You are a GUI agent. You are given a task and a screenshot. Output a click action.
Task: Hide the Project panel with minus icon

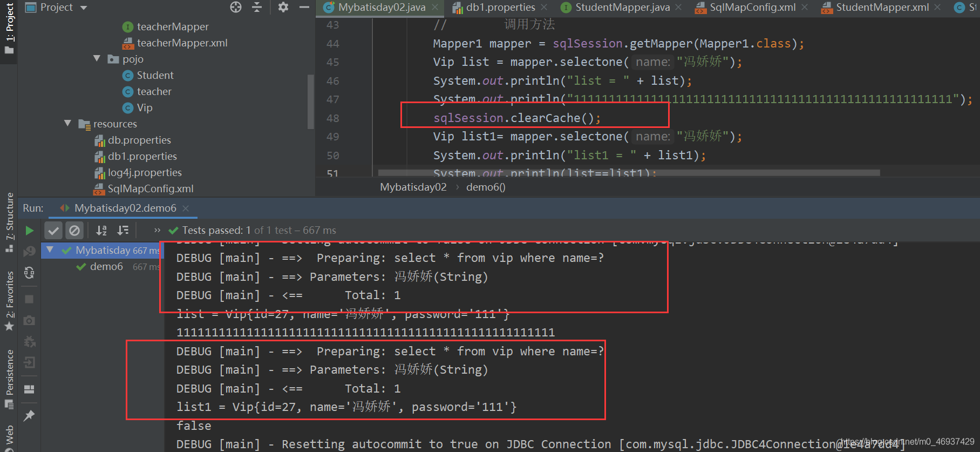click(x=304, y=7)
